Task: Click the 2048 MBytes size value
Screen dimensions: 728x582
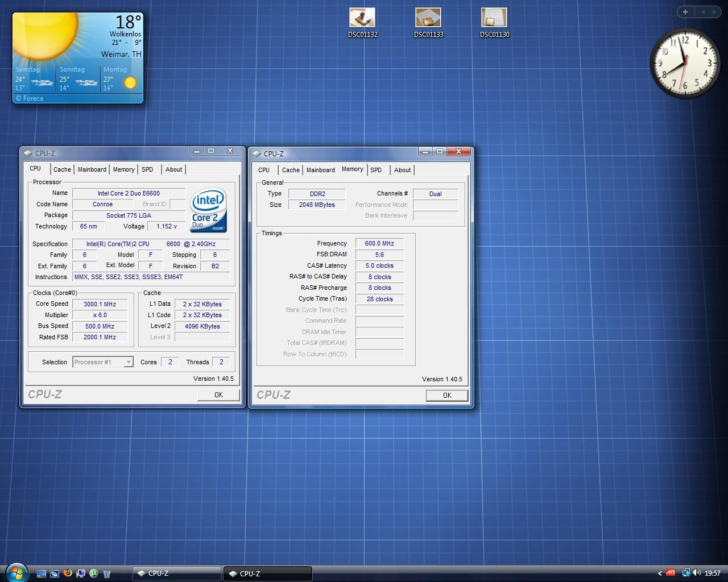Action: [x=317, y=205]
